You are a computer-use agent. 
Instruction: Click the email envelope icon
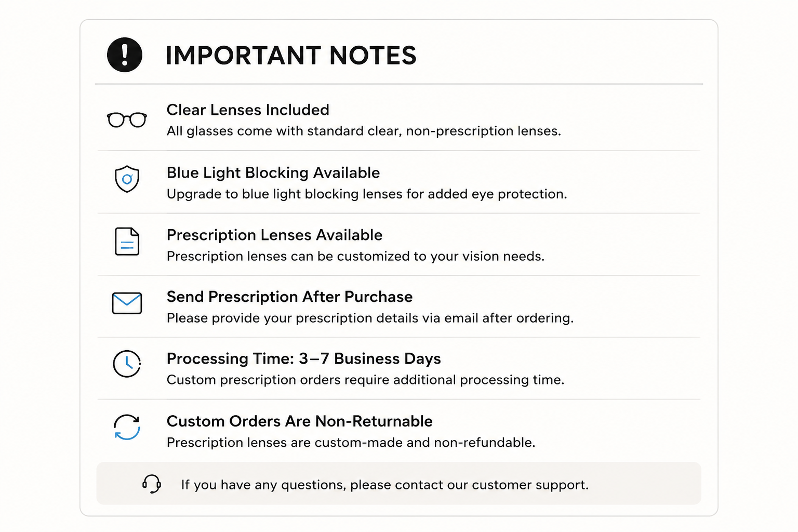[x=127, y=303]
